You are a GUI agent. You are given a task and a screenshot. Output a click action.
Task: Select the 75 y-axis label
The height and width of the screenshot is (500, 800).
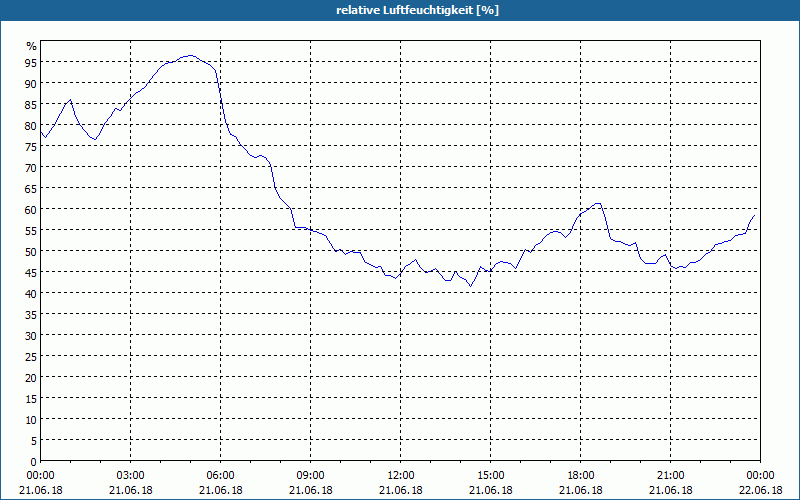[31, 146]
